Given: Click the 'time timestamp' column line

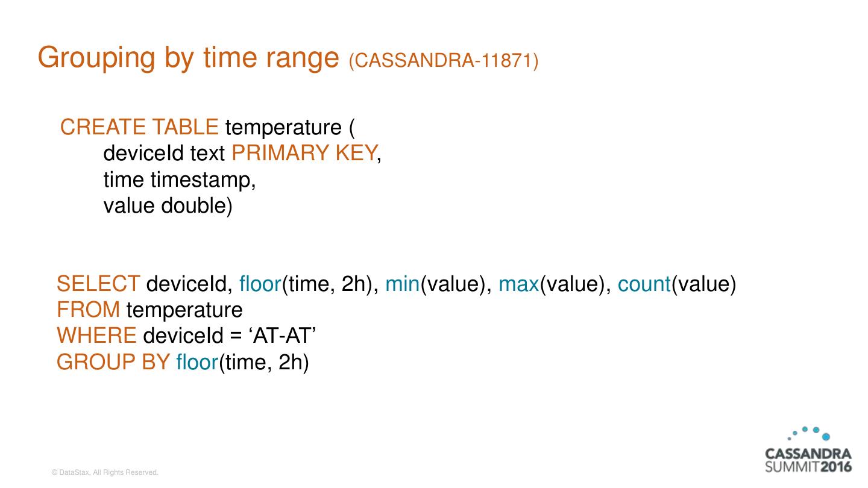Looking at the screenshot, I should point(180,180).
